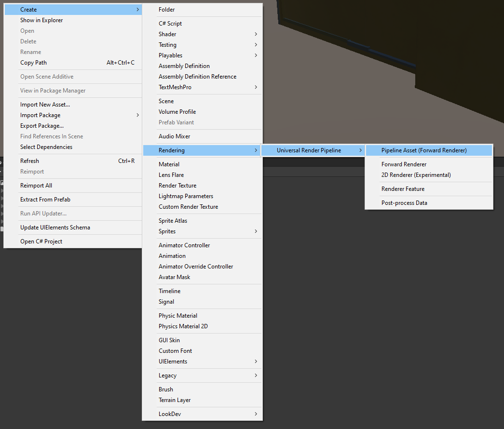This screenshot has height=429, width=504.
Task: Create a new Animation clip
Action: pos(202,256)
